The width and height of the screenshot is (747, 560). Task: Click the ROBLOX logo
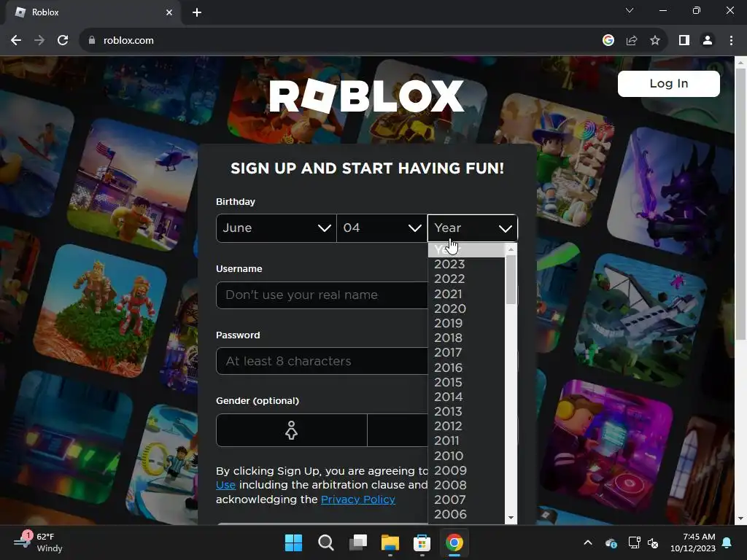366,96
